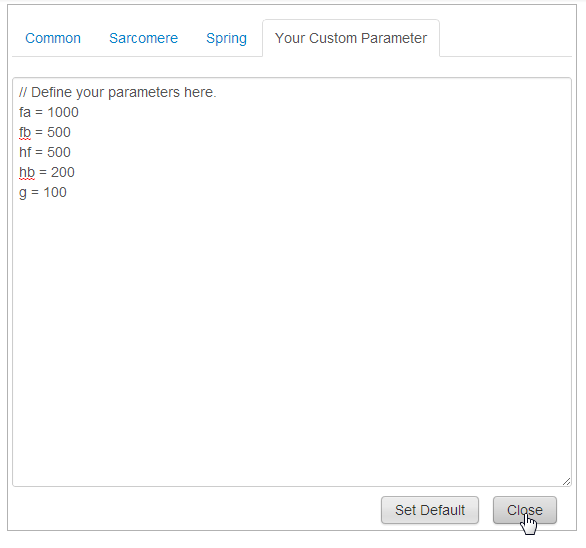Click the value 200 after hb

63,172
